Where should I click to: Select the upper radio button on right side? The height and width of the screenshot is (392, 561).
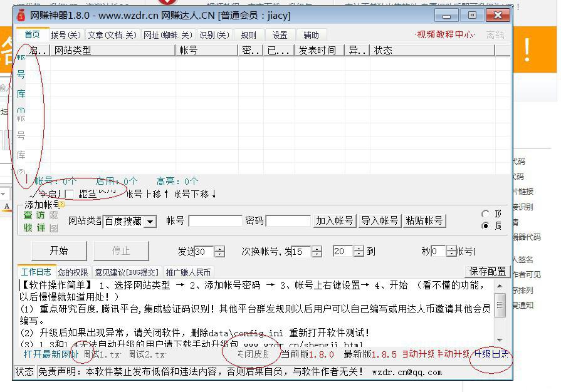(x=485, y=214)
